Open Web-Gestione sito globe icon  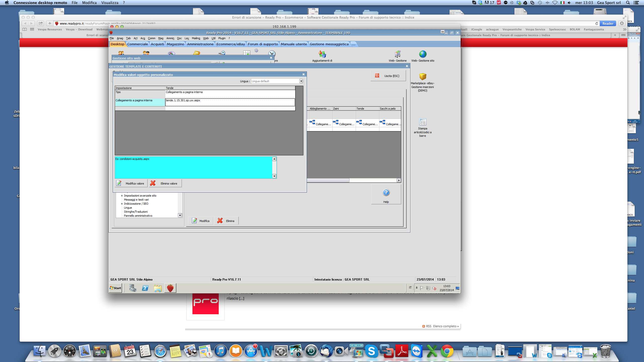point(423,54)
